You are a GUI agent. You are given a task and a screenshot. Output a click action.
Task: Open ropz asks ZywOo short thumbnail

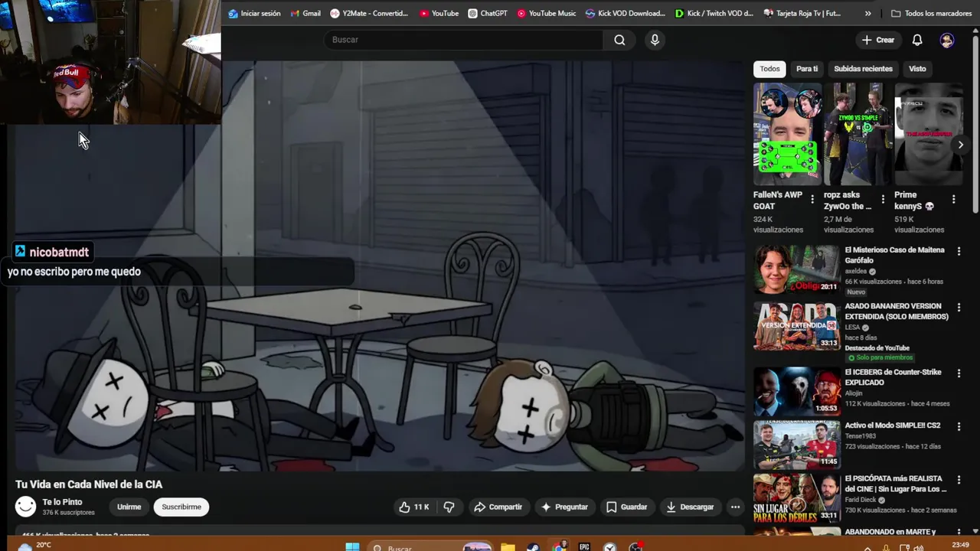857,134
